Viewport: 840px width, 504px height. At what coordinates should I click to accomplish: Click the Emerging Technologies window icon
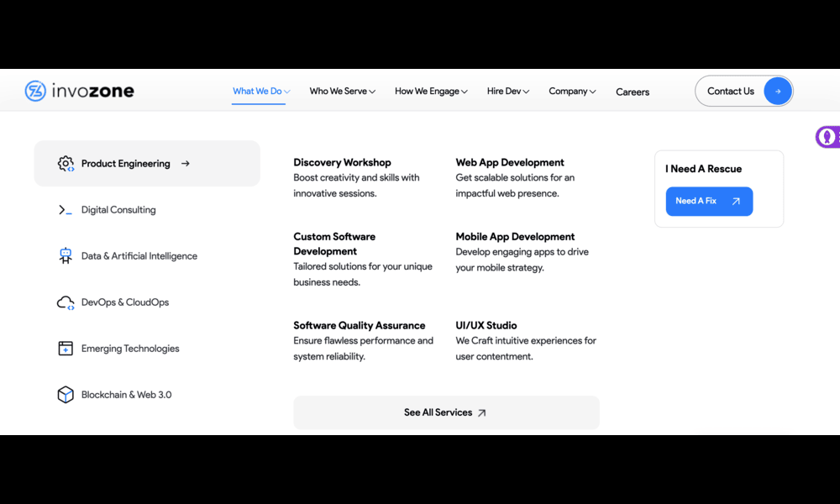tap(66, 349)
